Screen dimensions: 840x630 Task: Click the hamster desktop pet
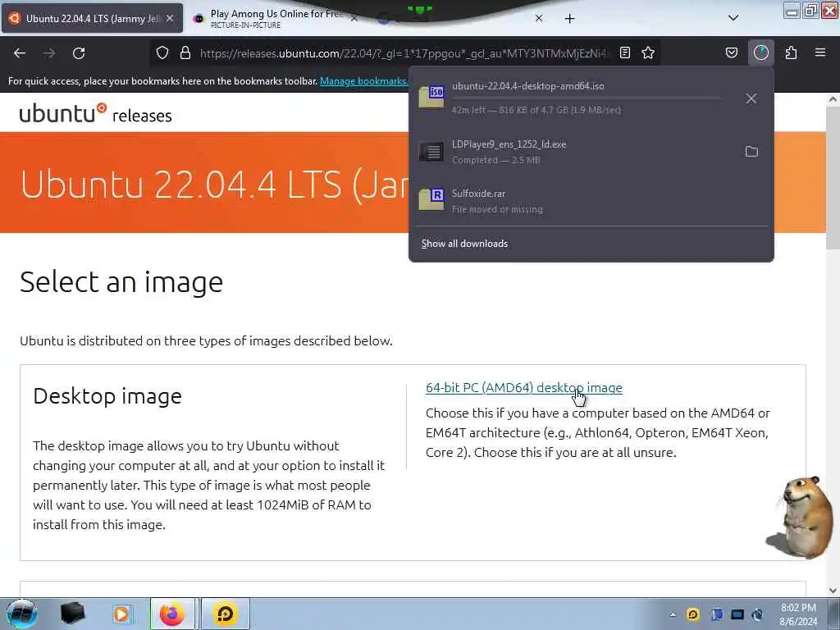[x=799, y=517]
